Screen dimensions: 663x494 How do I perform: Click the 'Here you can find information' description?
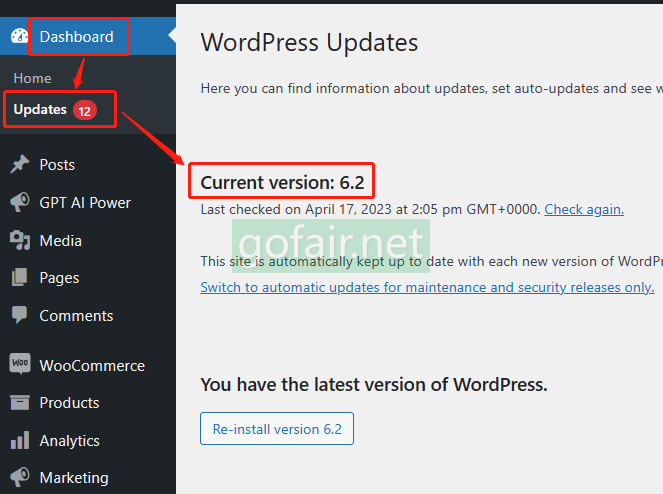pyautogui.click(x=432, y=88)
